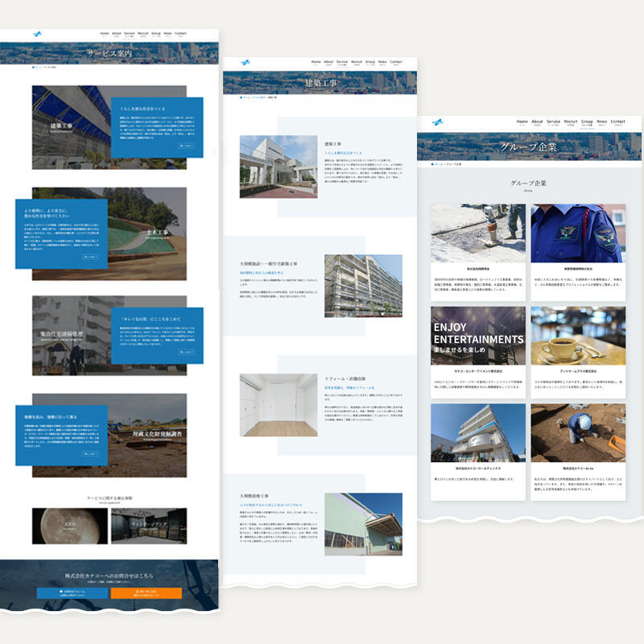
Task: Click the company logo on the Group page
Action: pos(438,122)
